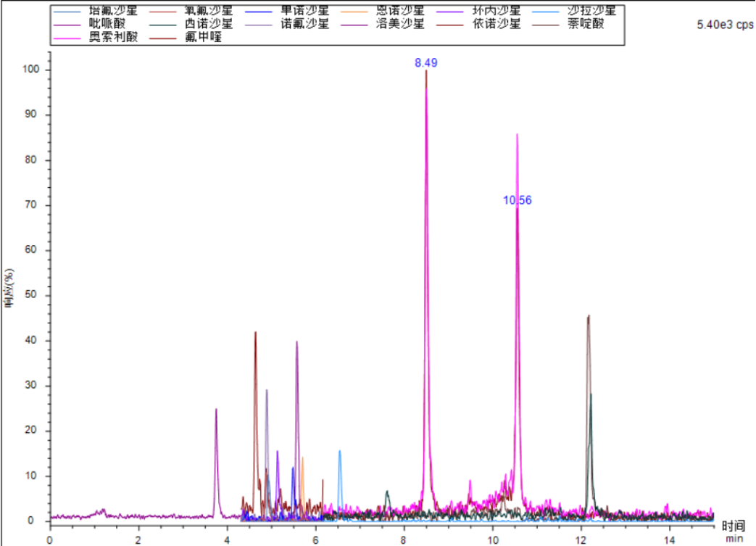Click the 洛美沙星 legend label
The width and height of the screenshot is (756, 546).
(400, 24)
